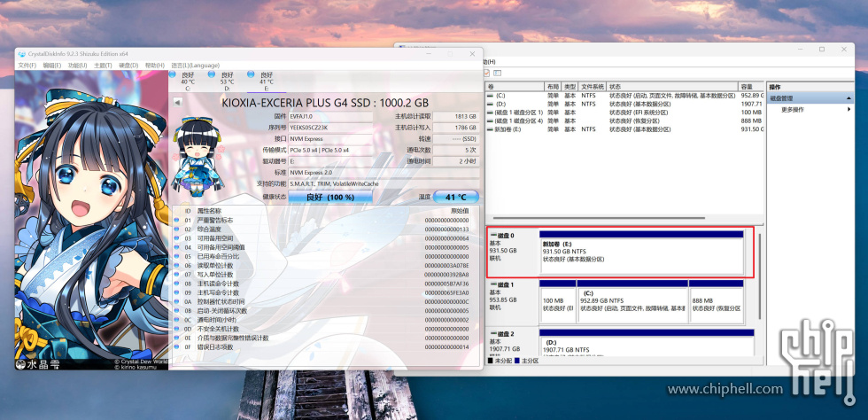Click status orb for attribute 09 主机写命令计数
The width and height of the screenshot is (868, 420).
pos(177,292)
